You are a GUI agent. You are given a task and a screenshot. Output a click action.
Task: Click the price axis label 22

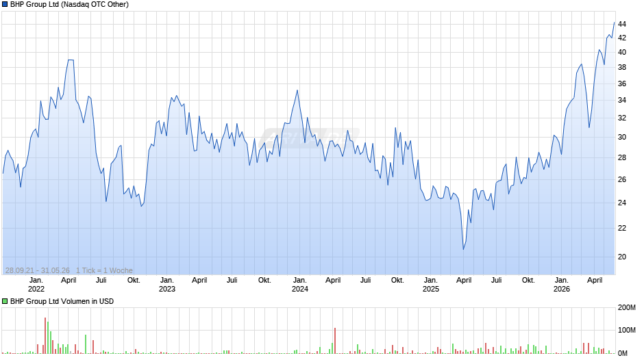click(x=622, y=228)
